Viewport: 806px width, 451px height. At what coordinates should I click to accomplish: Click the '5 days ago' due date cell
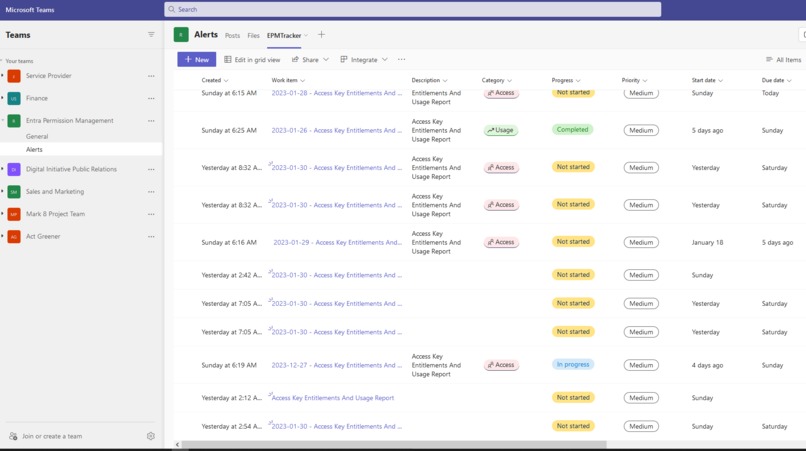(x=777, y=242)
